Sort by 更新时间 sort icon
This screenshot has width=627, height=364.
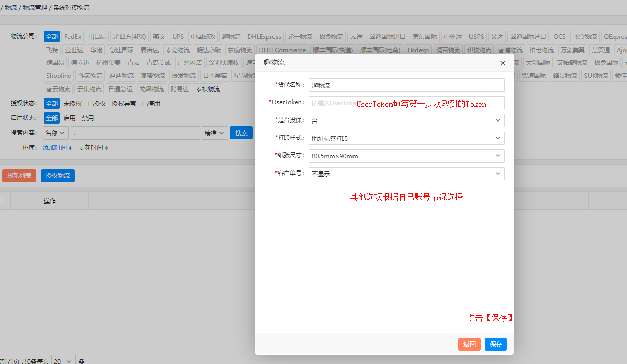[x=106, y=148]
